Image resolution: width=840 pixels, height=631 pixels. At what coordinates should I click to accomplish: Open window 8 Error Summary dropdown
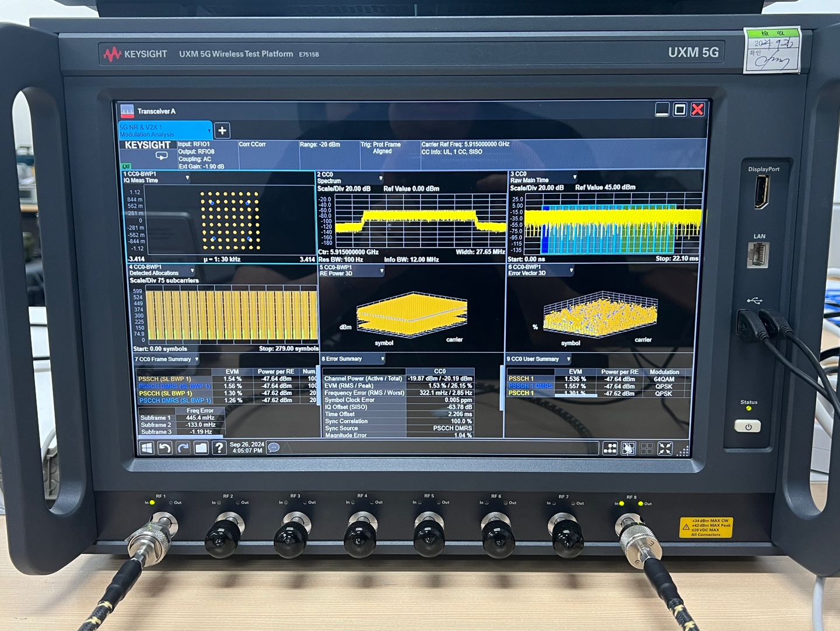(x=382, y=358)
